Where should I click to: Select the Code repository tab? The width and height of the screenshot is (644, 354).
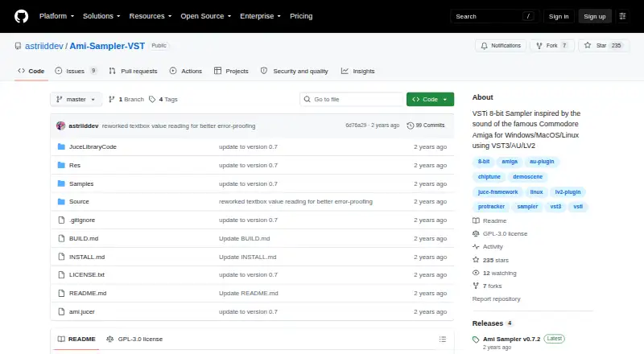click(31, 71)
